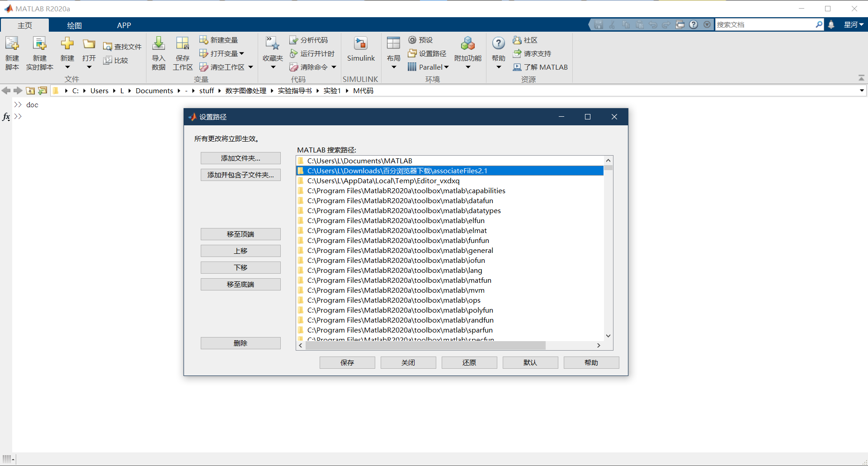Select path ending in Temp\Editor_vxdxq
Image resolution: width=868 pixels, height=466 pixels.
450,181
